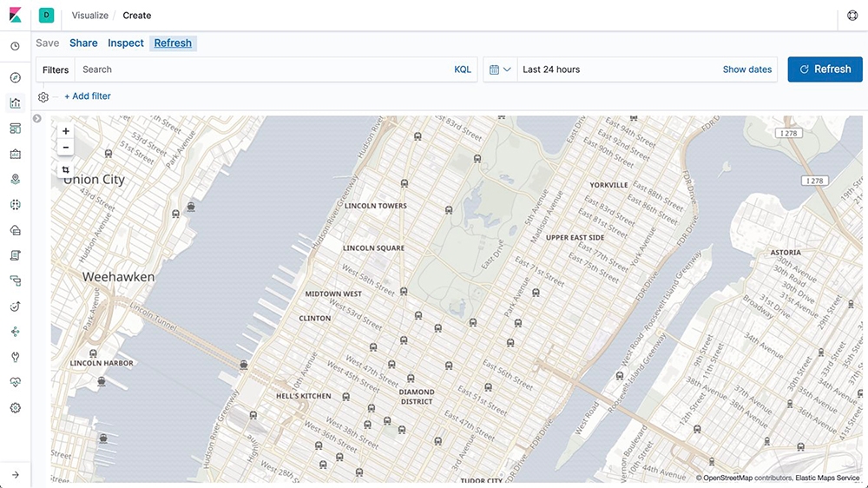This screenshot has width=868, height=488.
Task: Click the Create breadcrumb
Action: coord(137,16)
